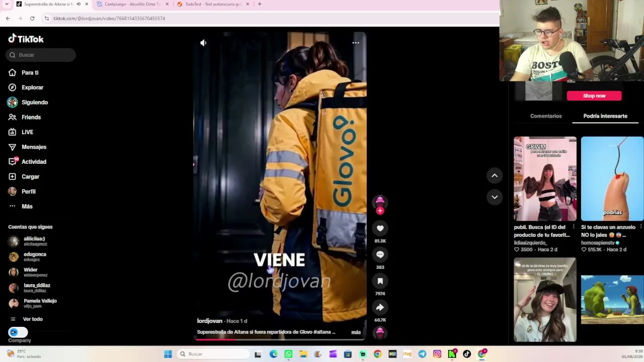Screen dimensions: 644x362
Task: Open the Perfil page
Action: 22,192
